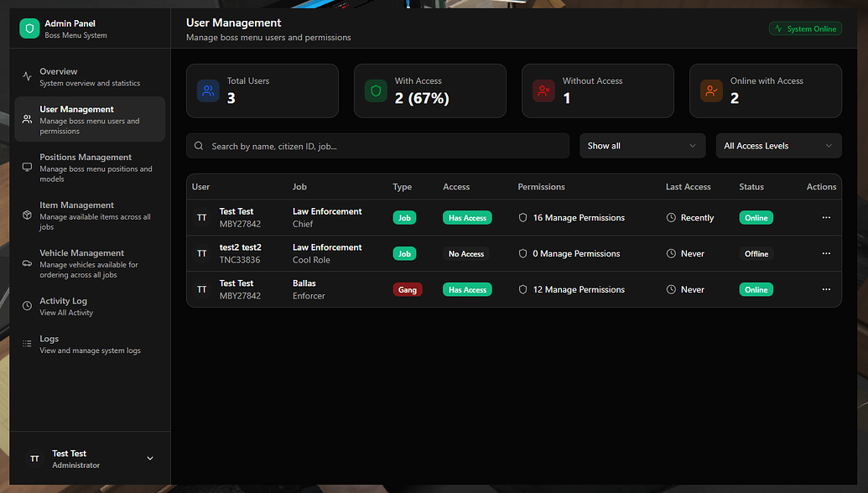Click the User Management people icon in sidebar
Viewport: 868px width, 493px height.
click(27, 119)
